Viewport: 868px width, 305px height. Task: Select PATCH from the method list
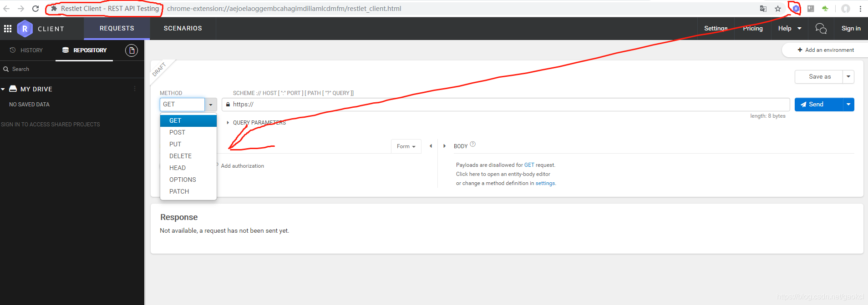(188, 191)
